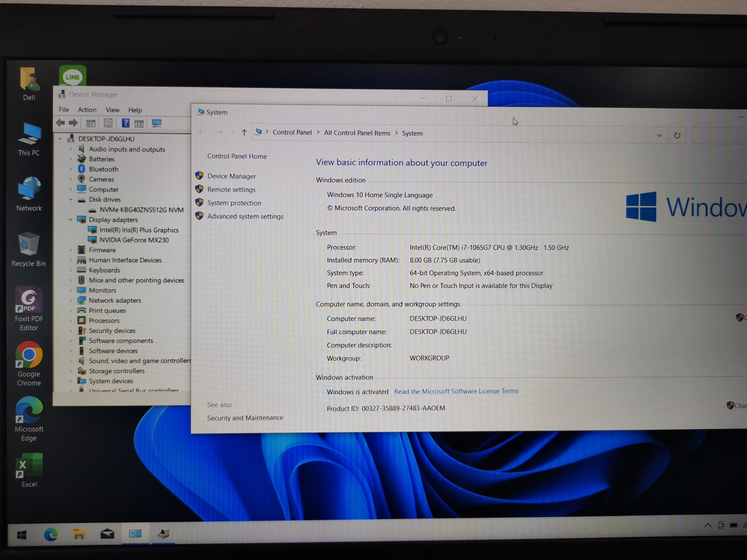Click All Control Panel Items in the breadcrumb path
Image resolution: width=747 pixels, height=560 pixels.
[x=357, y=133]
